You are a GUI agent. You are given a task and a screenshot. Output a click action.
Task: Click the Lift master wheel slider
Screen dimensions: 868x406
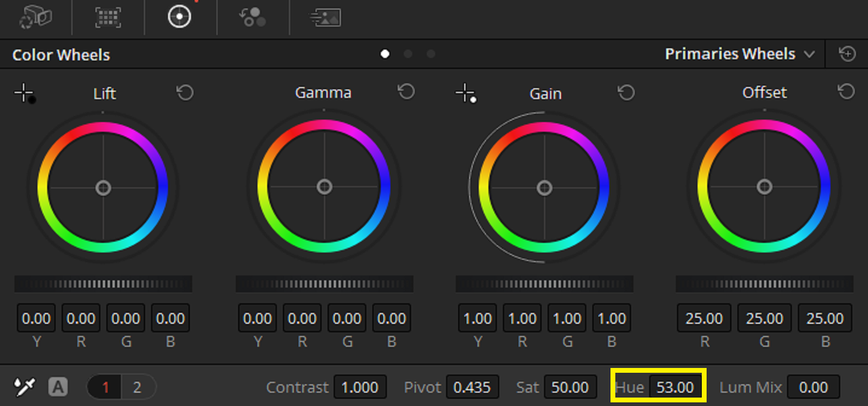pyautogui.click(x=103, y=284)
